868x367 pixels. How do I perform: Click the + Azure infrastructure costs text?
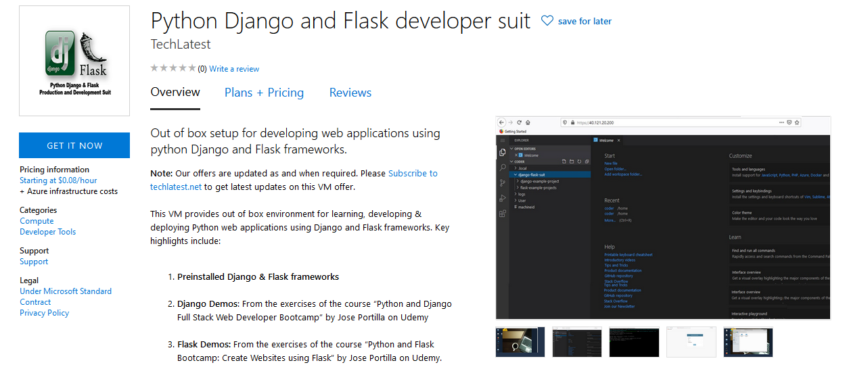click(68, 191)
